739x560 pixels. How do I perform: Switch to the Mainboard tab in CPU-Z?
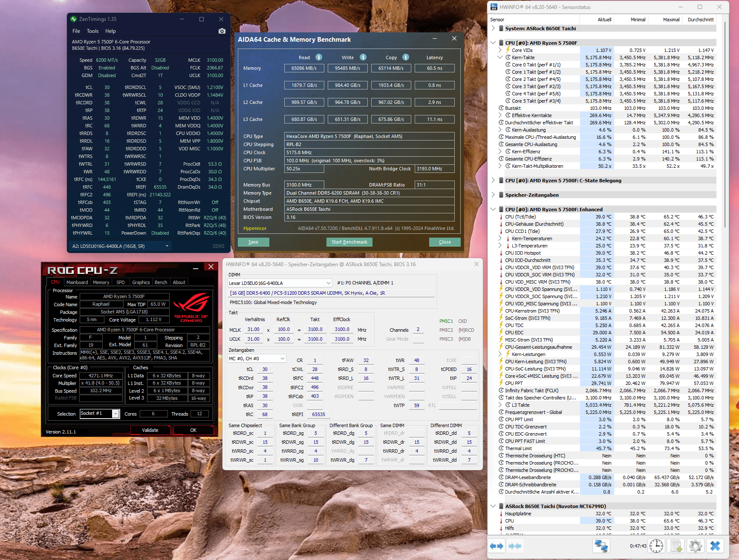pos(77,282)
